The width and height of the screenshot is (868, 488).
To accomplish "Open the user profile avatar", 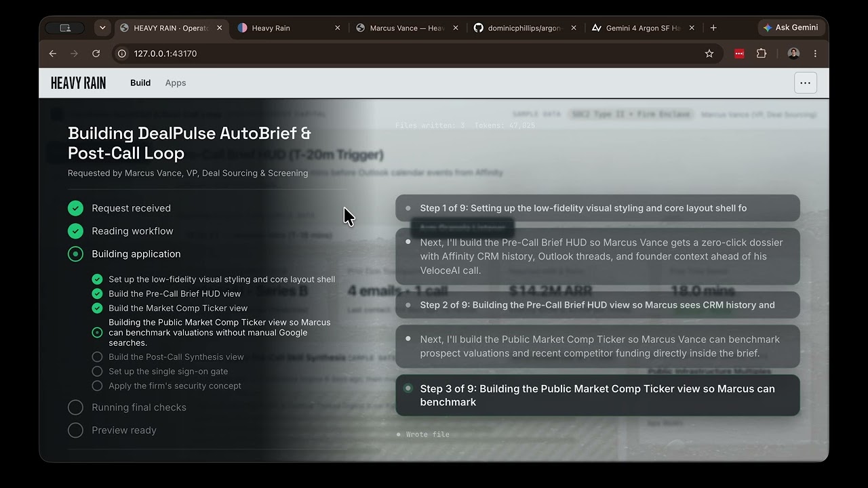I will tap(793, 54).
